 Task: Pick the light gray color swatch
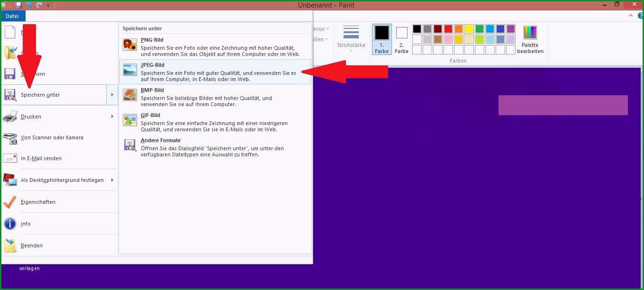[427, 39]
